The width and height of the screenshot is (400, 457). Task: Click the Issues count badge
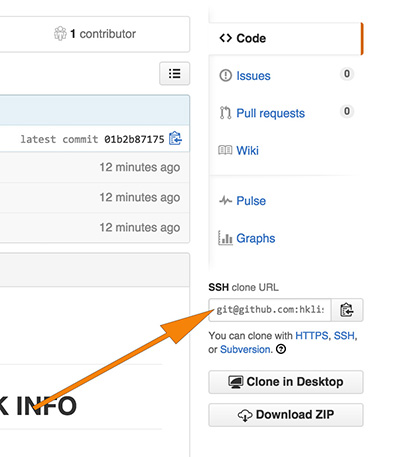click(347, 74)
